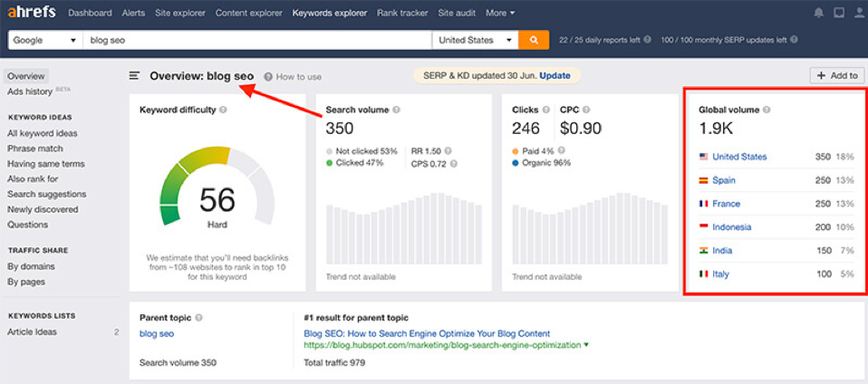Viewport: 868px width, 384px height.
Task: Open the Blog SEO HubSpot result title
Action: point(427,333)
